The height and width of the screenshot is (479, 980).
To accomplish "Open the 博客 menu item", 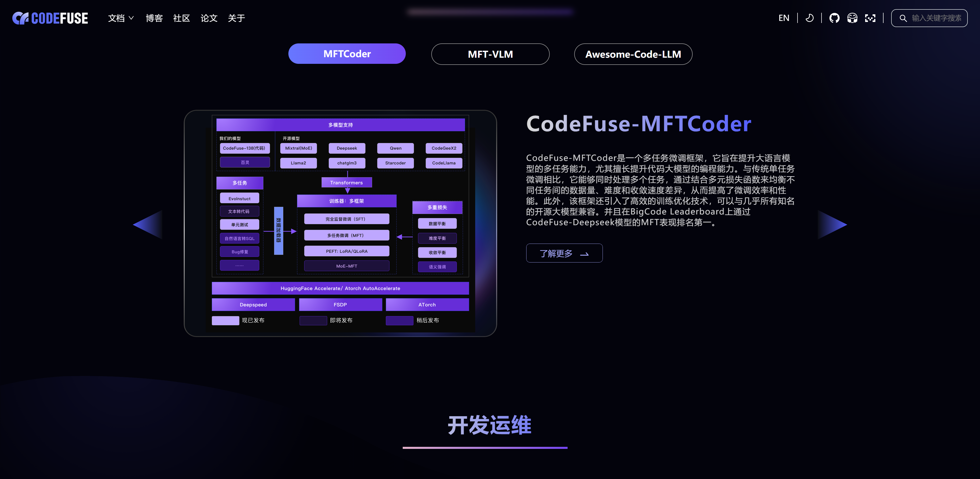I will pos(154,18).
